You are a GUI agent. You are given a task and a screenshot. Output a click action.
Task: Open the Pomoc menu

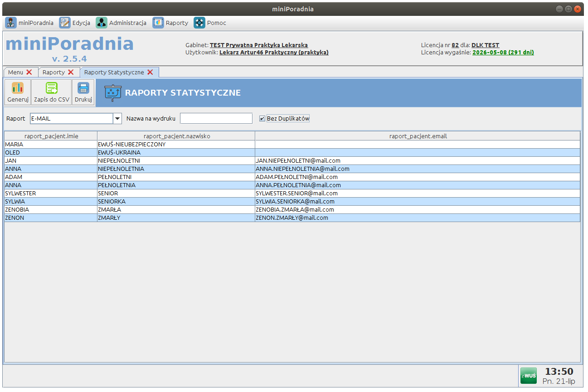pyautogui.click(x=210, y=23)
